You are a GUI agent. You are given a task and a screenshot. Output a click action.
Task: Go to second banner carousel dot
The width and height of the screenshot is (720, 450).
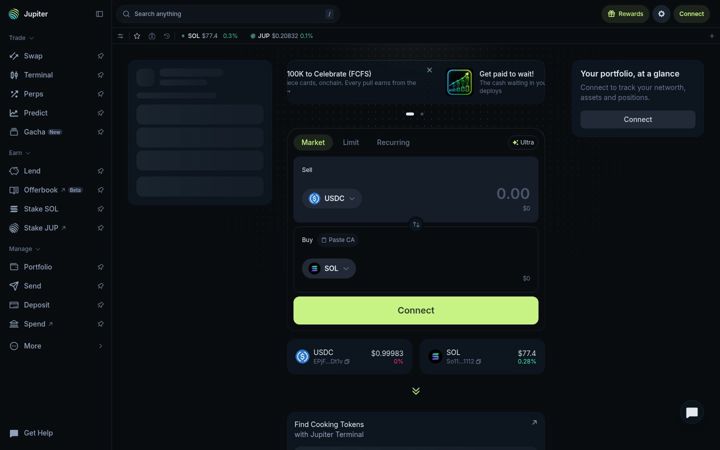[x=422, y=114]
